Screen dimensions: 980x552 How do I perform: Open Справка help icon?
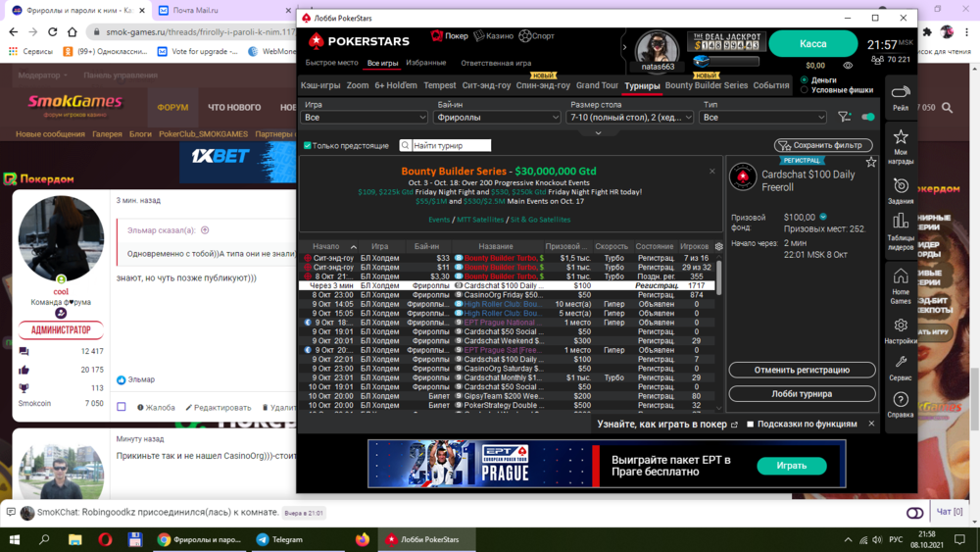pos(900,405)
